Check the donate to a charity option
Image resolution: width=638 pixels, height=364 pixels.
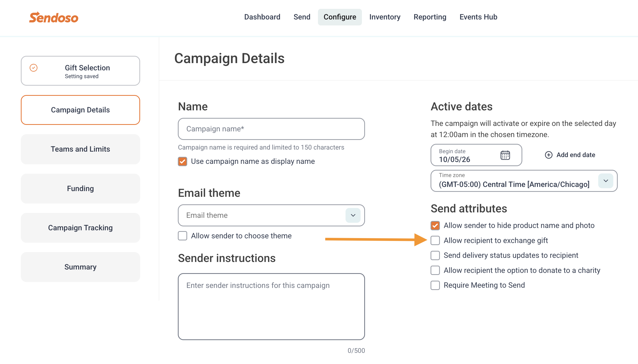pos(435,270)
